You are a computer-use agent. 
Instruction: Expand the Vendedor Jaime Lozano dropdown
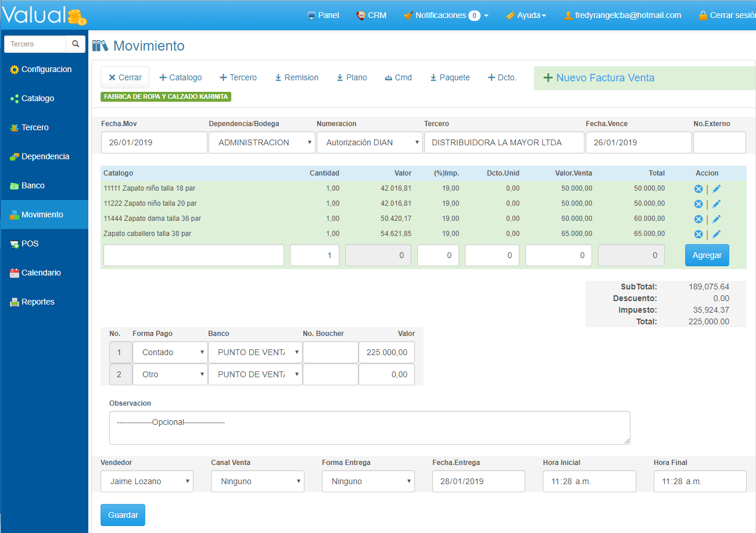146,481
